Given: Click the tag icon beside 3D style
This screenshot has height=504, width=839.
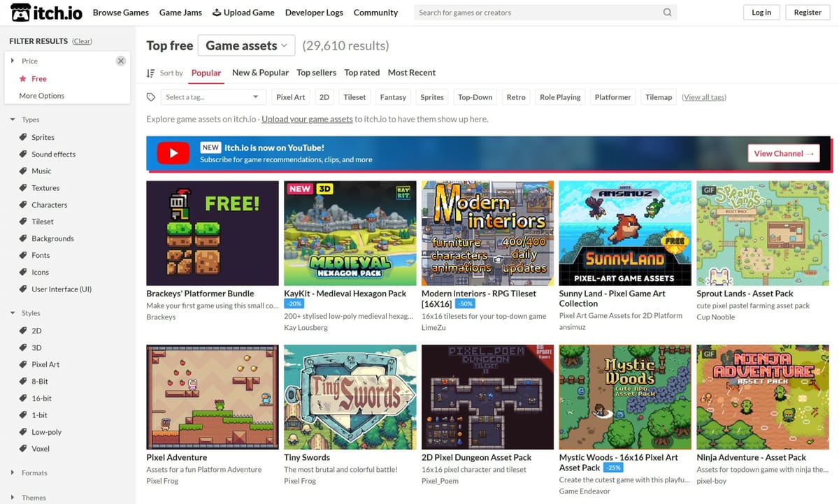Looking at the screenshot, I should point(23,347).
